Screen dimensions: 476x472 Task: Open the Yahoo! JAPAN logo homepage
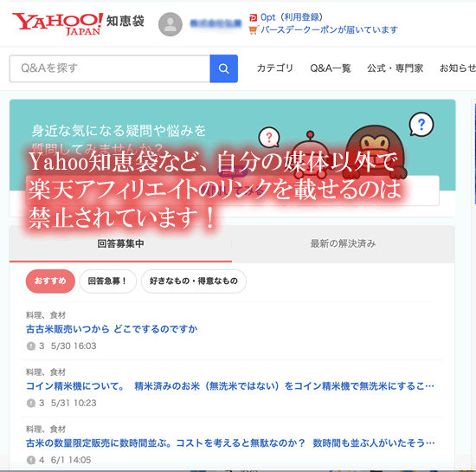pos(57,24)
